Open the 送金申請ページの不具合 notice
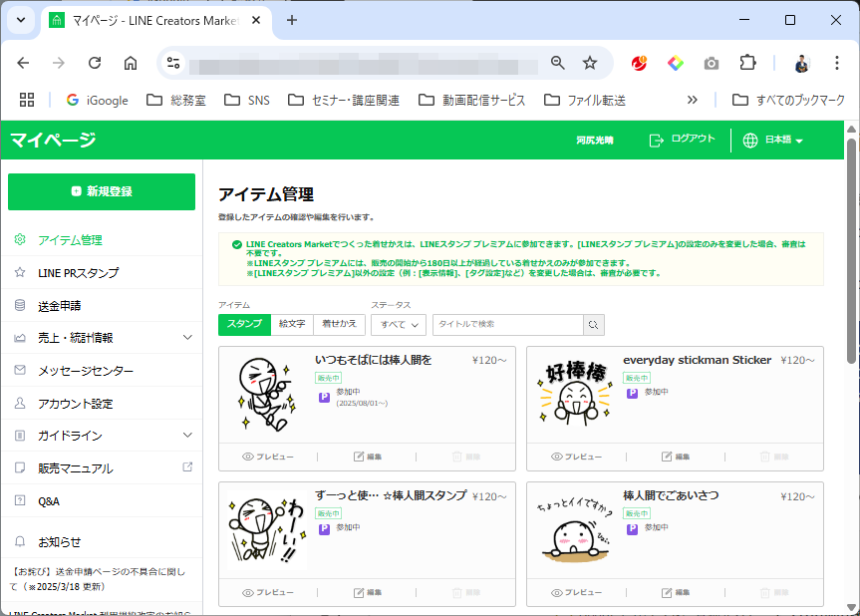 [98, 579]
